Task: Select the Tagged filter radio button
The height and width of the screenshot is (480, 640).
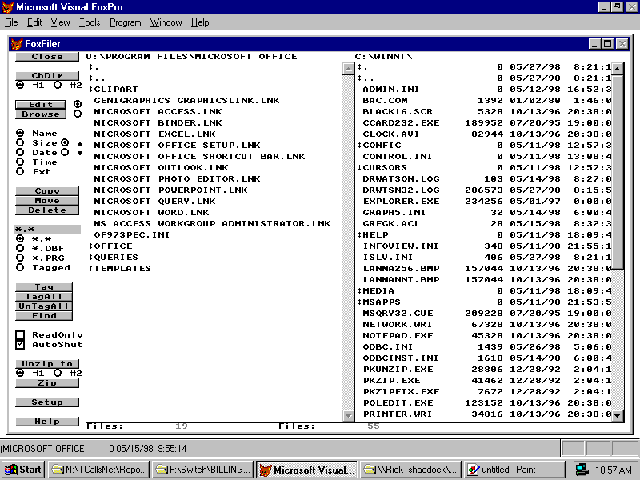Action: 20,268
